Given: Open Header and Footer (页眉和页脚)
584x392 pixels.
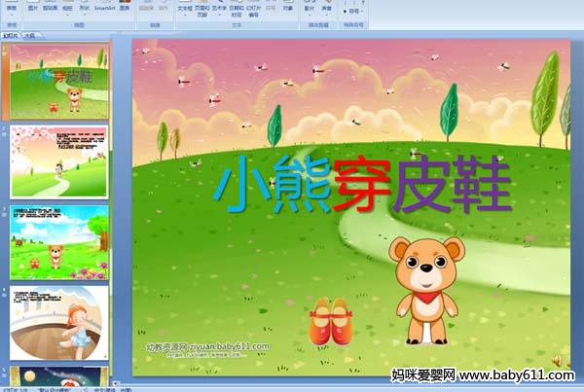Looking at the screenshot, I should click(202, 10).
